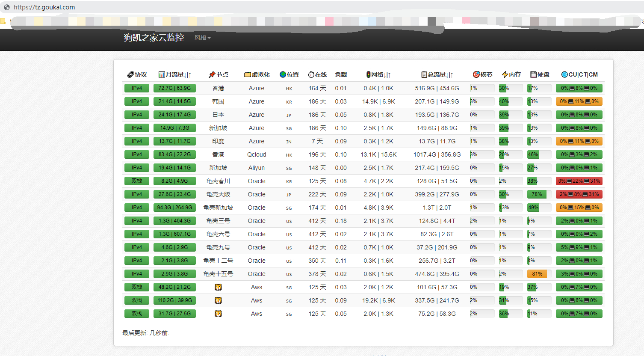Click the monthly traffic (月流量) chart icon
This screenshot has height=356, width=644.
(x=162, y=74)
